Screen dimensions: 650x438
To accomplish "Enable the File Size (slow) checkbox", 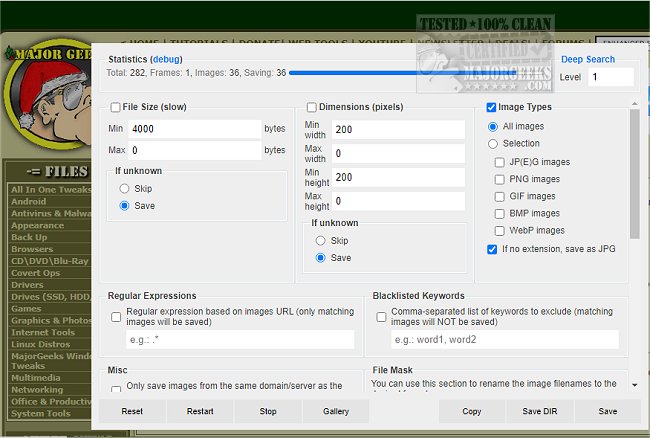I will (116, 107).
